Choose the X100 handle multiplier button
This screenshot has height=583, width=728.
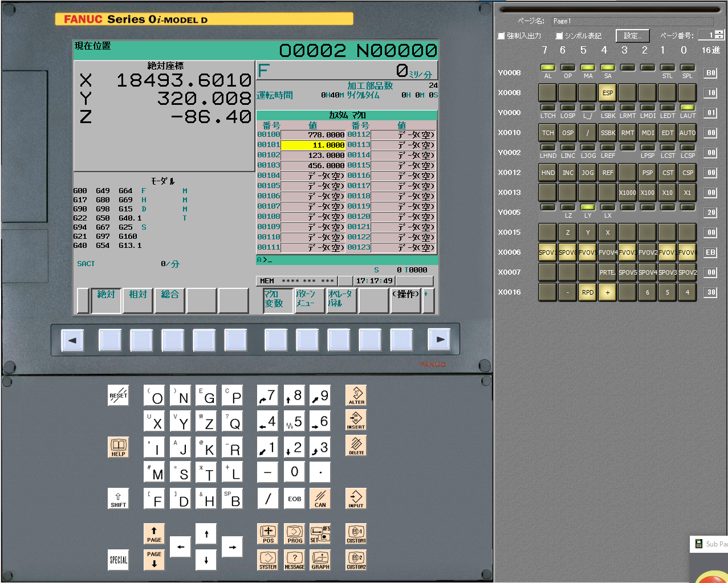648,193
